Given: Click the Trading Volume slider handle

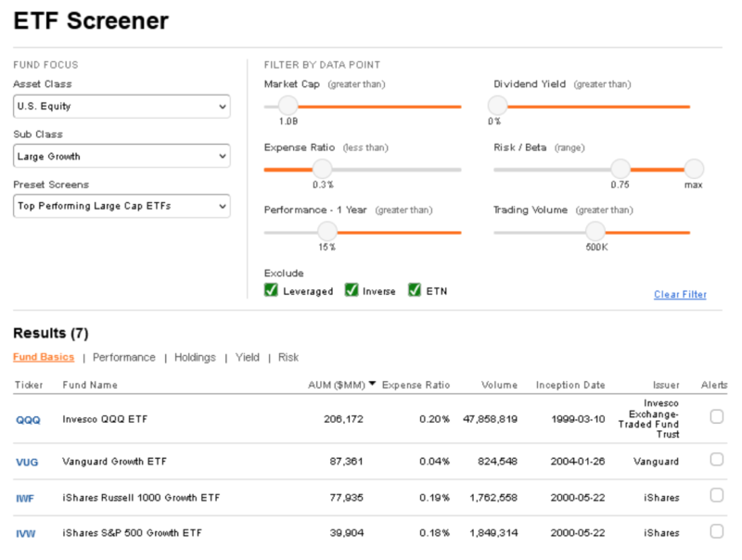Looking at the screenshot, I should click(595, 232).
